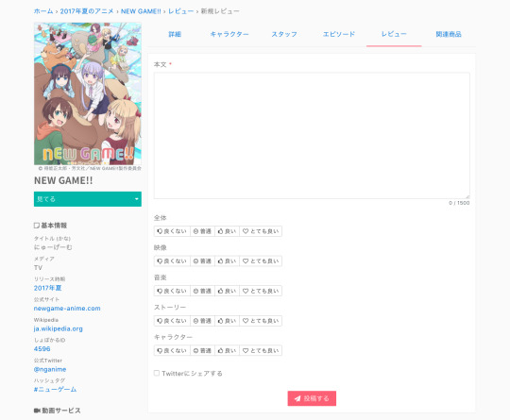Open @nganime Twitter link
This screenshot has width=510, height=420.
click(x=50, y=369)
